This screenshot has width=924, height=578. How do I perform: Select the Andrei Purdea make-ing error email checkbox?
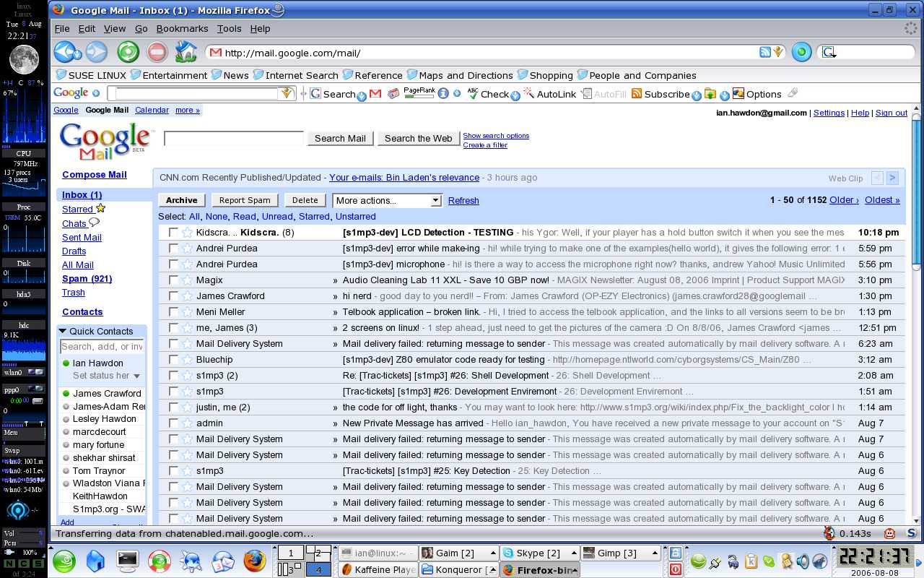click(x=173, y=249)
